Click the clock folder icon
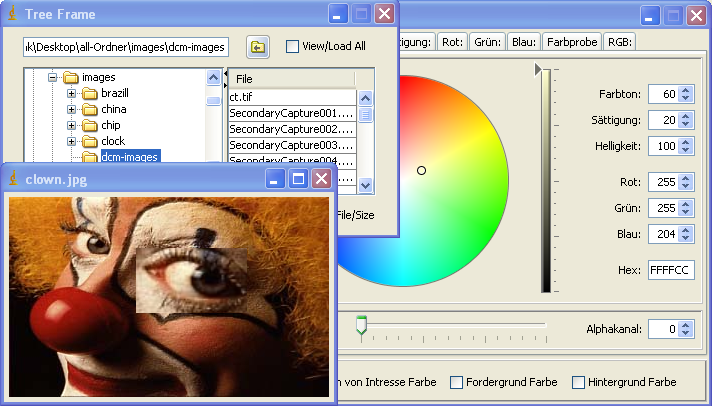The width and height of the screenshot is (712, 406). 90,141
